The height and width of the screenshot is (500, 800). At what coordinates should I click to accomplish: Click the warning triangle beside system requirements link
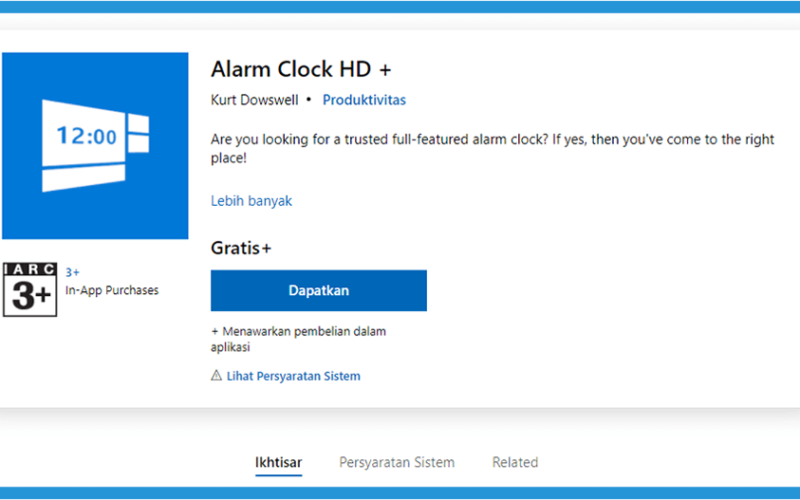[x=216, y=376]
